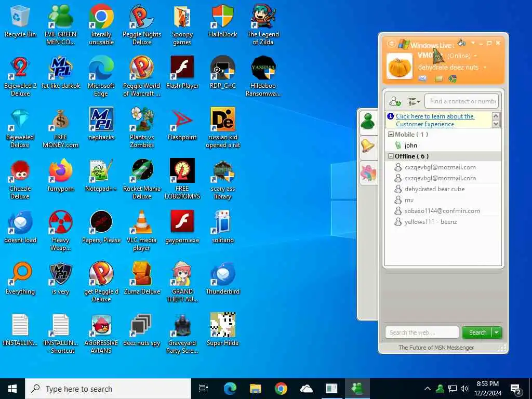Open Task View on the taskbar
The image size is (532, 399).
pos(204,389)
